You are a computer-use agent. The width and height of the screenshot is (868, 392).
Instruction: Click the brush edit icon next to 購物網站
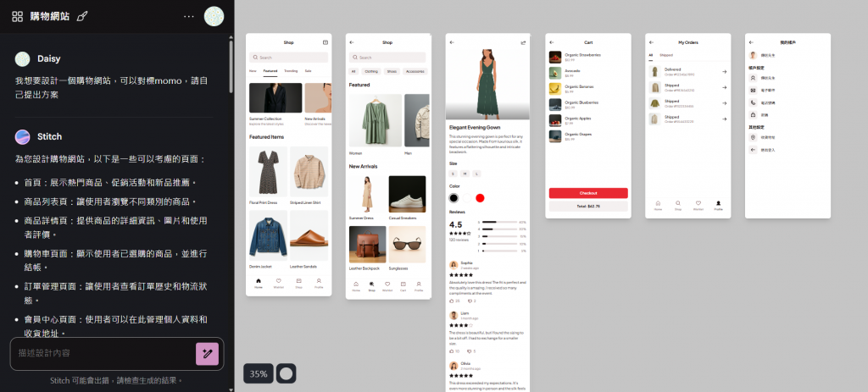(82, 17)
